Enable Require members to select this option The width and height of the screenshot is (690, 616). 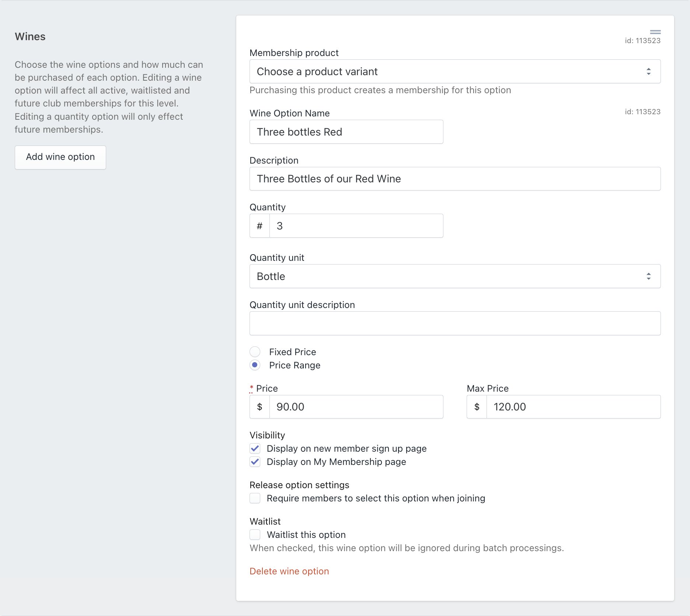[255, 498]
